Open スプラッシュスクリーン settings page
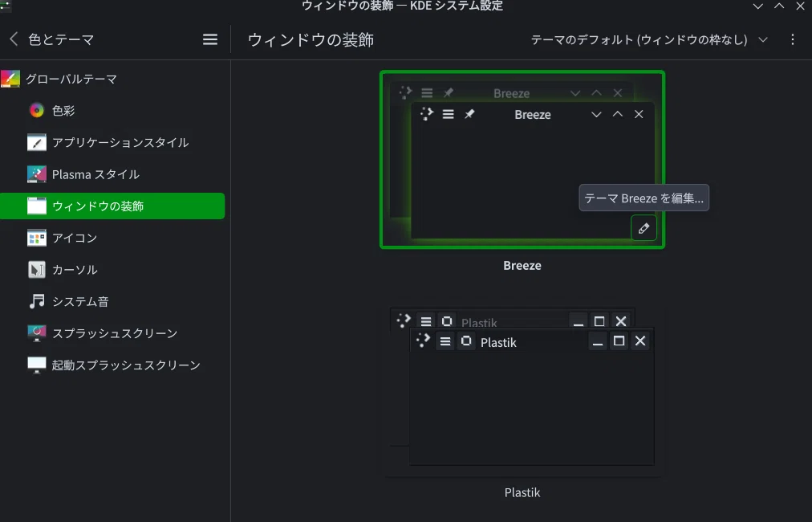The height and width of the screenshot is (522, 812). [x=112, y=332]
